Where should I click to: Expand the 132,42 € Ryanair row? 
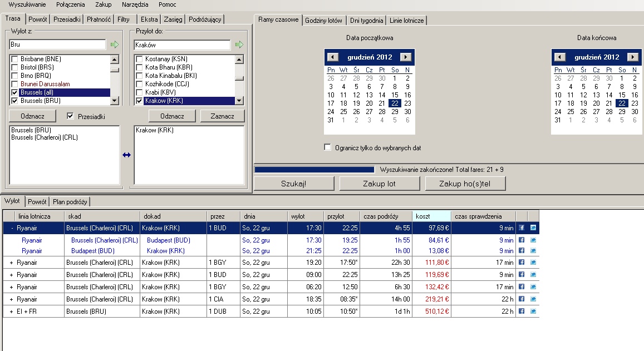coord(12,288)
